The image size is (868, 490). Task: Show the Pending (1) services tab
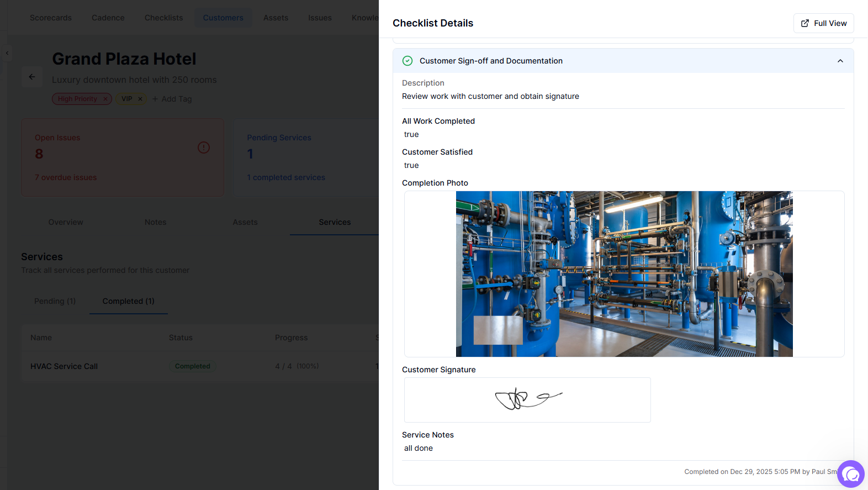[x=55, y=301]
